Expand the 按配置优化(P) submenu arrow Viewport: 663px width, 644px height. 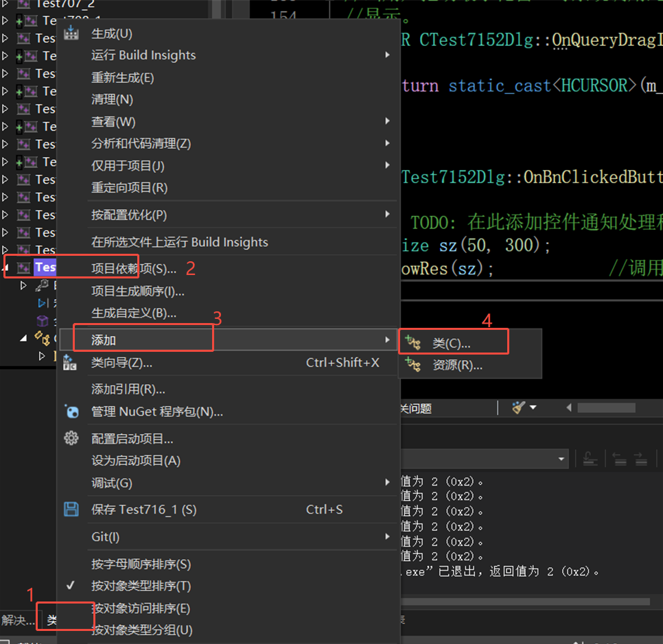pos(387,214)
